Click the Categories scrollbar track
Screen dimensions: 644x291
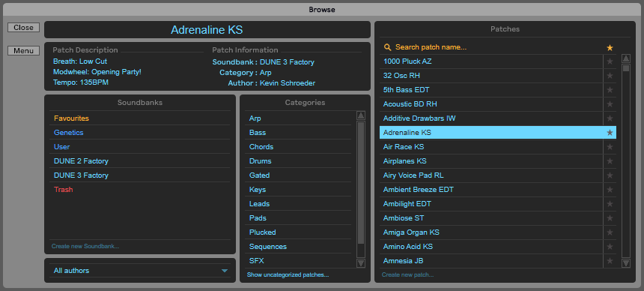(361, 189)
